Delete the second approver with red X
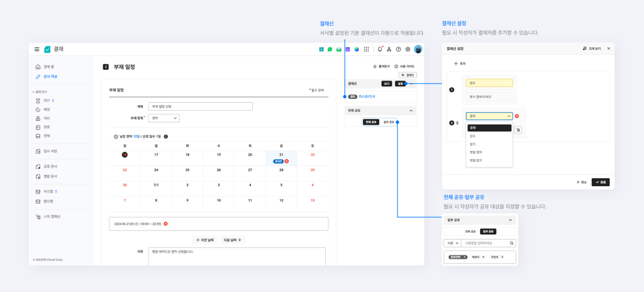 coord(517,116)
